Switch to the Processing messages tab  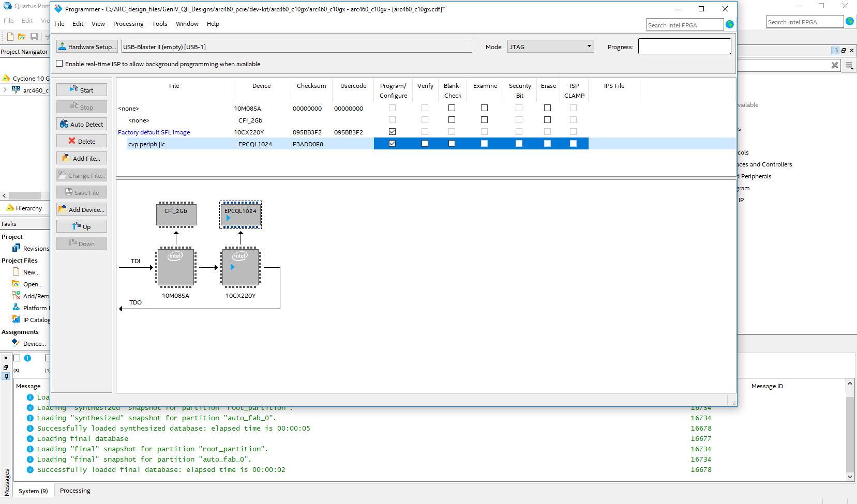(75, 491)
